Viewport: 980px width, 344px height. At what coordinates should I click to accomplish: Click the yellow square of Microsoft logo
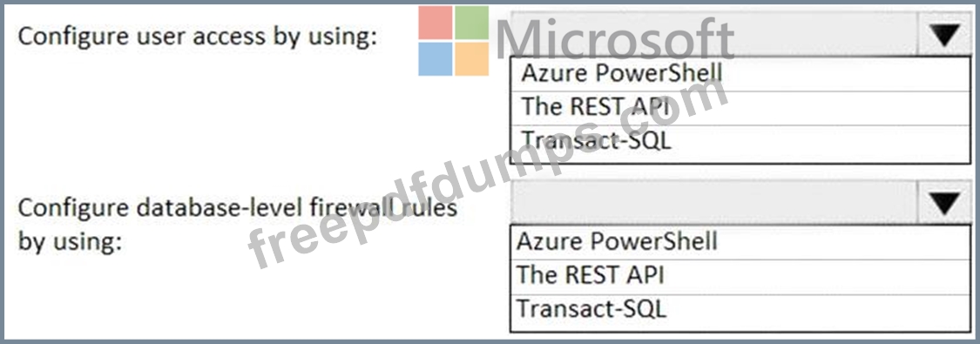click(471, 58)
